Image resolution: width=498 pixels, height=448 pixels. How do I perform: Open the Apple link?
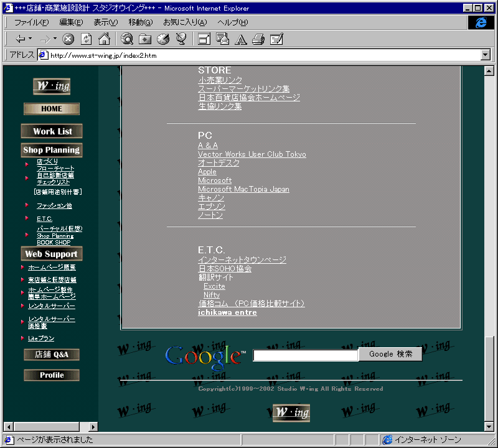(x=207, y=172)
